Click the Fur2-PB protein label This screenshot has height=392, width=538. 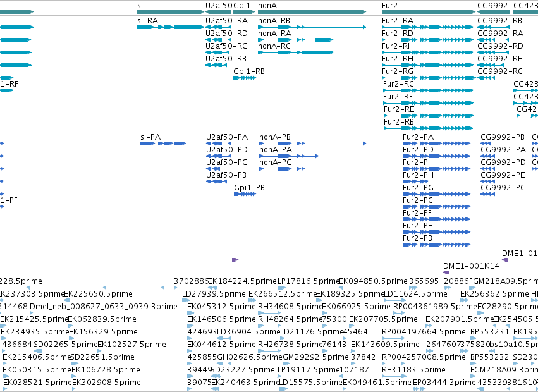(418, 238)
